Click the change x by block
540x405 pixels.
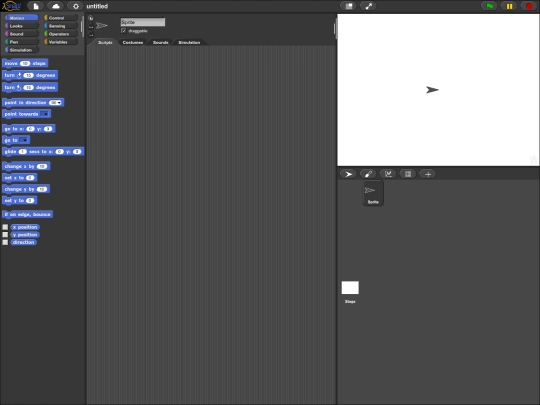coord(26,166)
